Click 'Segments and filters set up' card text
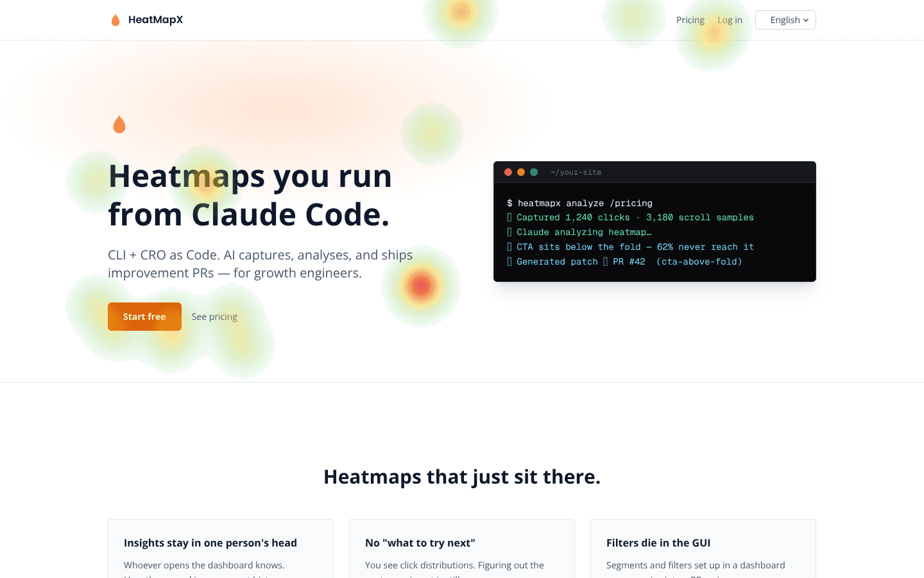This screenshot has width=924, height=578. point(696,565)
